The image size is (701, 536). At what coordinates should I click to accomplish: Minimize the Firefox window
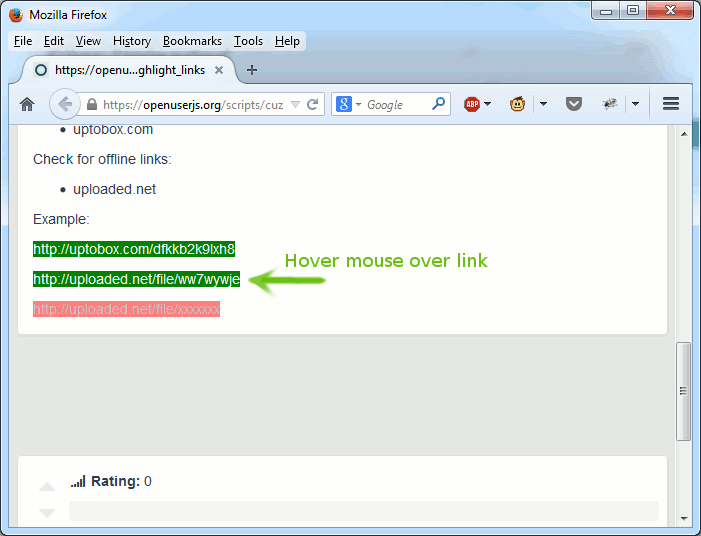tap(606, 10)
